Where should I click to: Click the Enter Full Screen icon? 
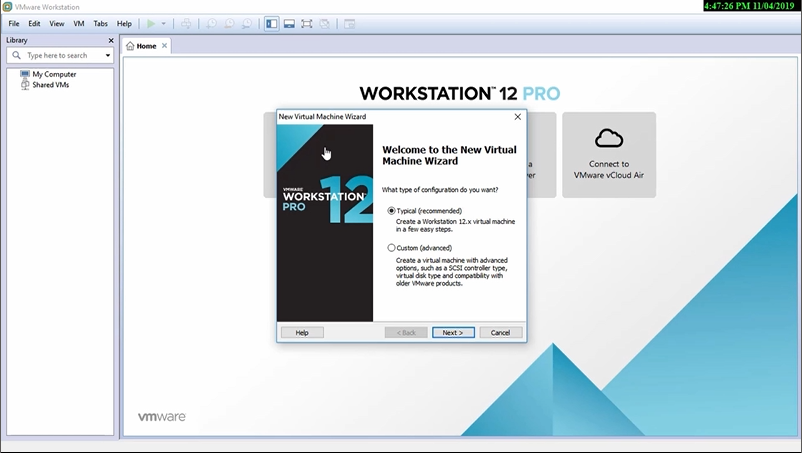point(306,24)
